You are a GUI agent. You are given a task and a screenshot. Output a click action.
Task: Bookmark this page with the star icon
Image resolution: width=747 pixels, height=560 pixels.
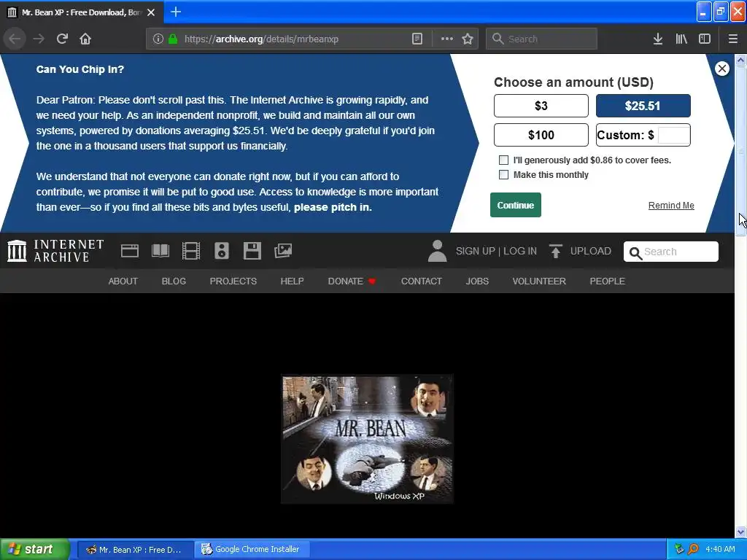point(468,39)
